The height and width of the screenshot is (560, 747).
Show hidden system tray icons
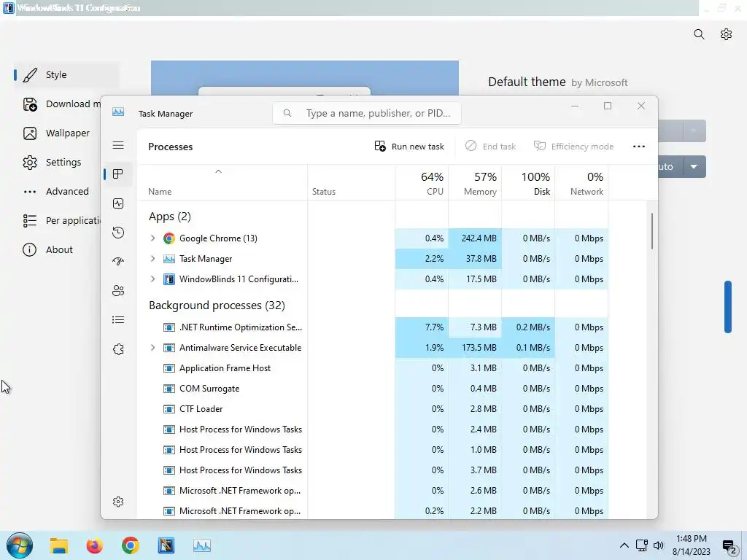[624, 545]
